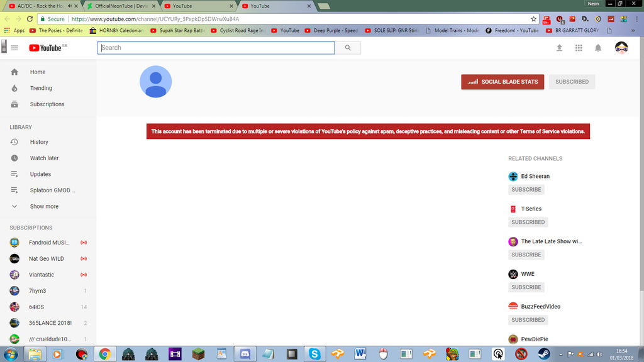Viewport: 644px width, 362px height.
Task: Bookmark this page with star icon
Action: (533, 19)
